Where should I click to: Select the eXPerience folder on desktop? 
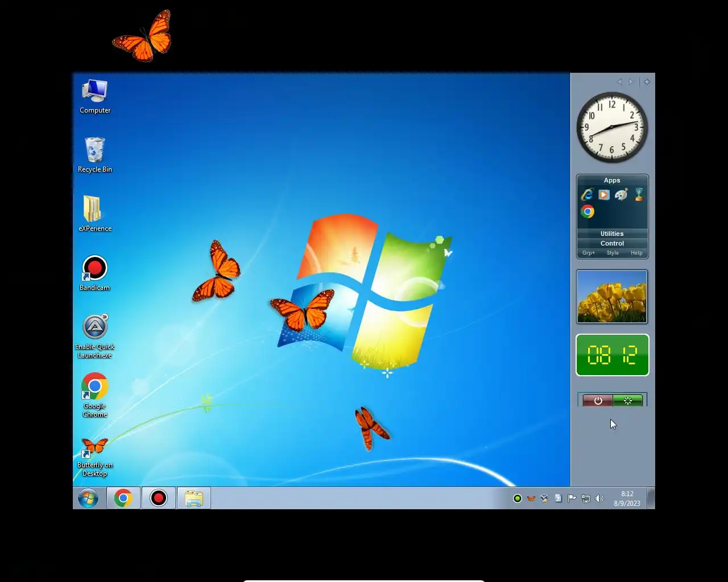[95, 214]
